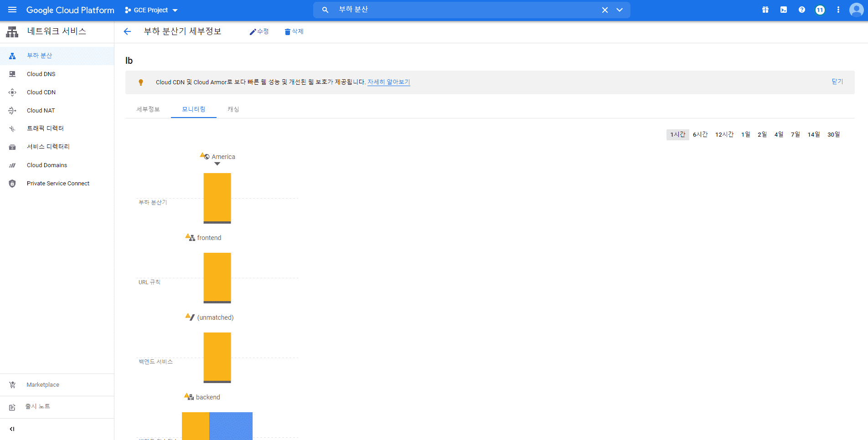This screenshot has width=868, height=440.
Task: Follow the 자세히 알아보기 link
Action: pos(389,82)
